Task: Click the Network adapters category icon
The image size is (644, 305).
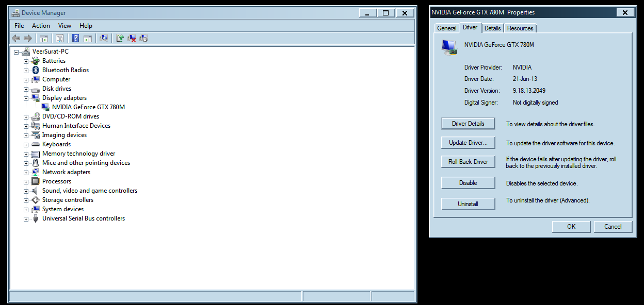Action: (36, 172)
